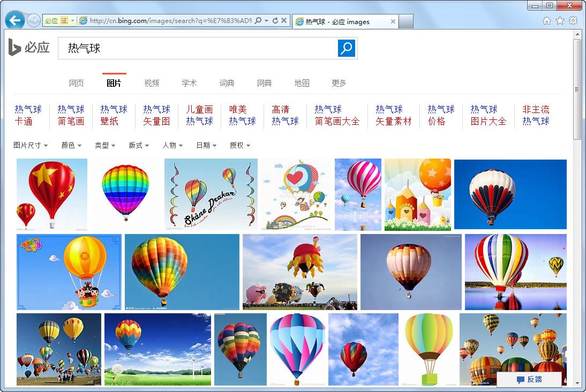586x392 pixels.
Task: Open the 授权 license dropdown
Action: tap(239, 145)
